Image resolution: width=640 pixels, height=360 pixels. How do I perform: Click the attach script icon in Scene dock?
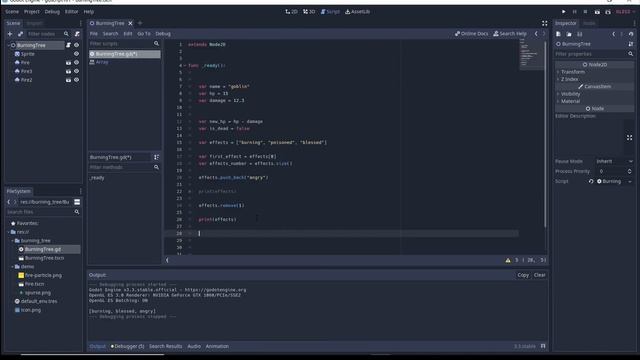[77, 34]
